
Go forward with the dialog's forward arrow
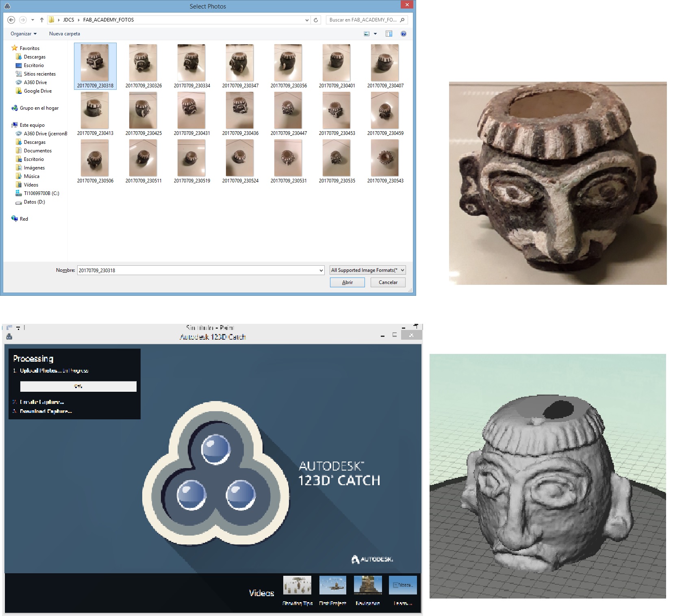click(x=23, y=20)
